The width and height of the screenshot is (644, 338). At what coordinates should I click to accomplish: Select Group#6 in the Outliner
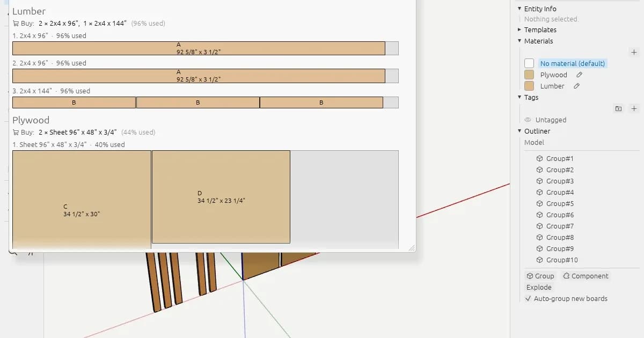(560, 215)
